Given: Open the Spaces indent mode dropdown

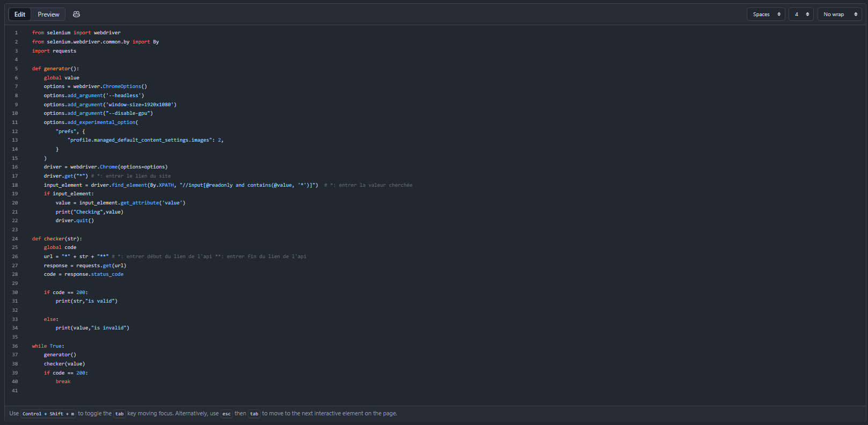Looking at the screenshot, I should click(x=766, y=14).
